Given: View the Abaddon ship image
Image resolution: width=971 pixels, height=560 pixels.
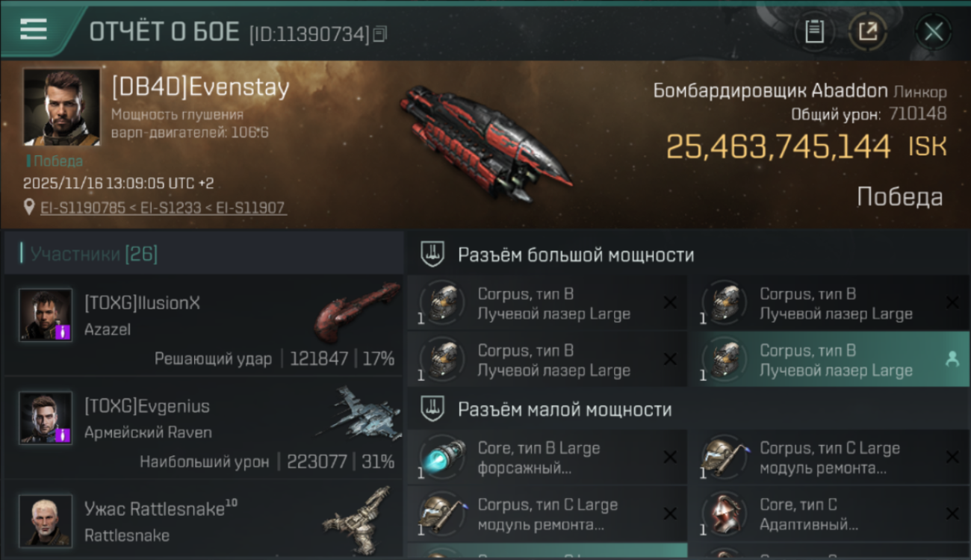Looking at the screenshot, I should click(485, 143).
